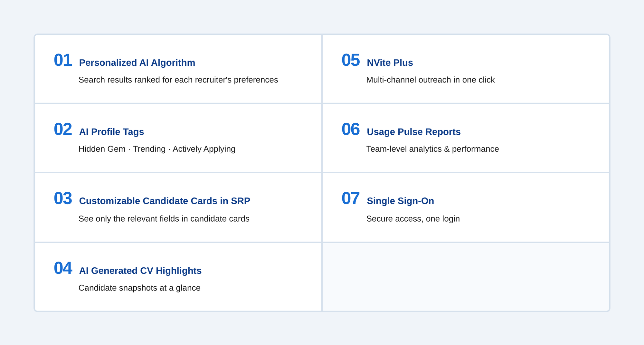The height and width of the screenshot is (345, 644).
Task: Open Personalized AI Algorithm heading
Action: pos(137,62)
